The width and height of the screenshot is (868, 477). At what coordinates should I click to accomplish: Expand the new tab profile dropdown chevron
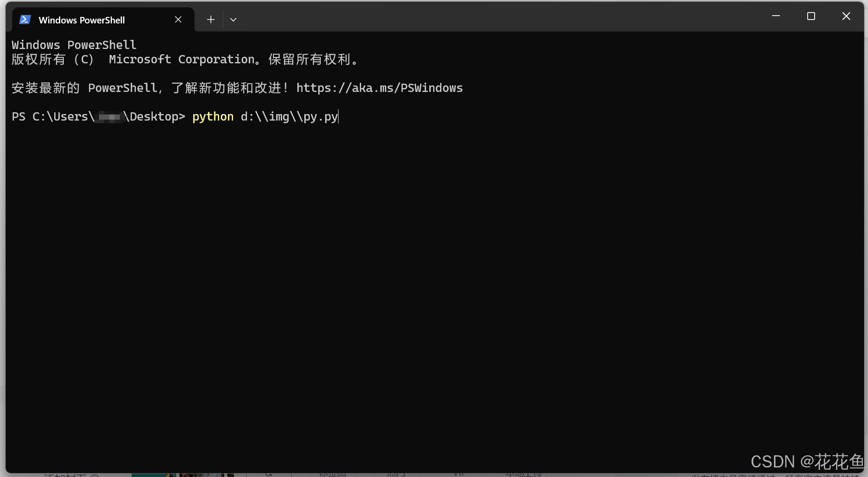click(x=233, y=20)
